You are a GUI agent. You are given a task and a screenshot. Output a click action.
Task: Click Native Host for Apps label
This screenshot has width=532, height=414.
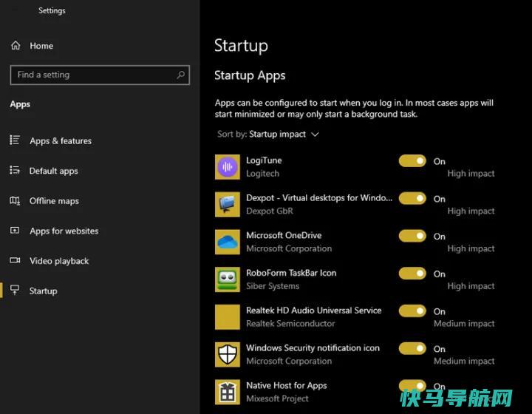pyautogui.click(x=287, y=385)
